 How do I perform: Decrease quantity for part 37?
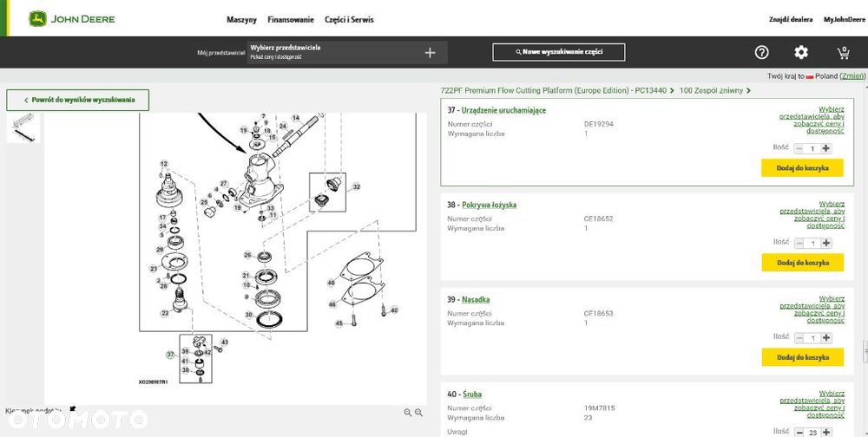click(799, 148)
